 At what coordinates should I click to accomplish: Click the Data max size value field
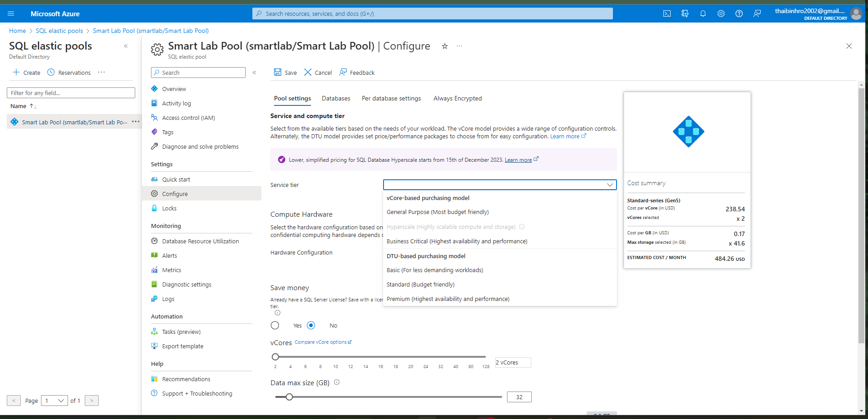pyautogui.click(x=519, y=397)
